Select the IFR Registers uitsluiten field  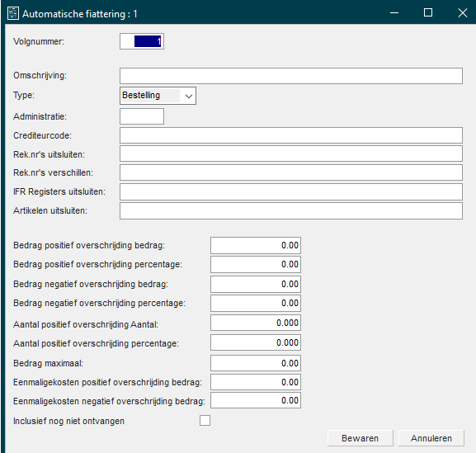click(x=291, y=191)
